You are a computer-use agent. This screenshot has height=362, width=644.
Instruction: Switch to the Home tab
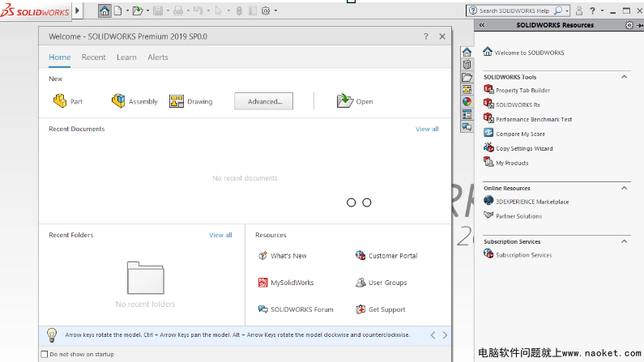(x=60, y=57)
